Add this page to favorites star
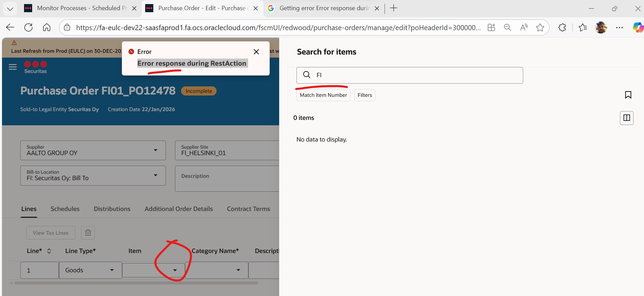This screenshot has width=644, height=296. pos(540,27)
